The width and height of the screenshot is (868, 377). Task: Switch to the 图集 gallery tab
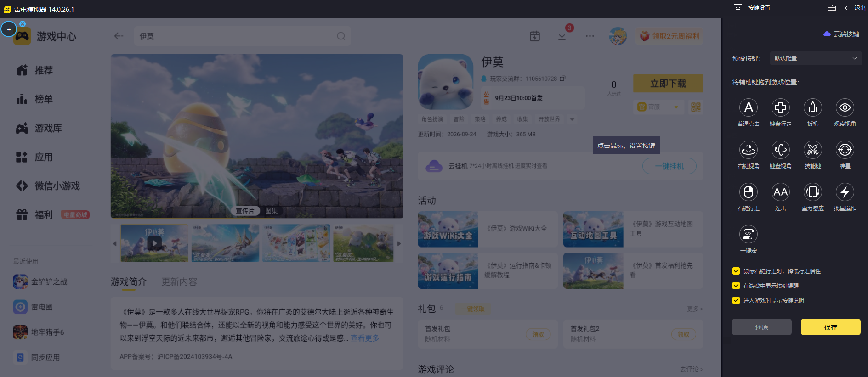point(272,211)
